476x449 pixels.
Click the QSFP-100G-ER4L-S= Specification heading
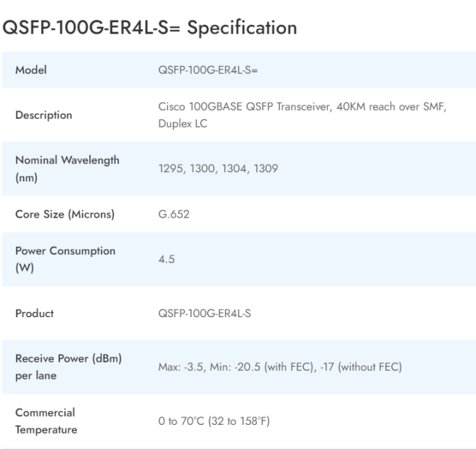[150, 28]
